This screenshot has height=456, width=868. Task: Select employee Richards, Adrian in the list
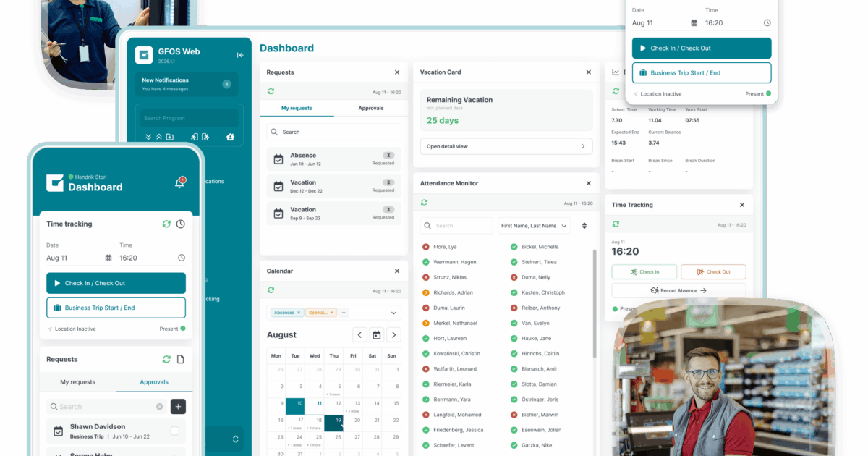[448, 292]
